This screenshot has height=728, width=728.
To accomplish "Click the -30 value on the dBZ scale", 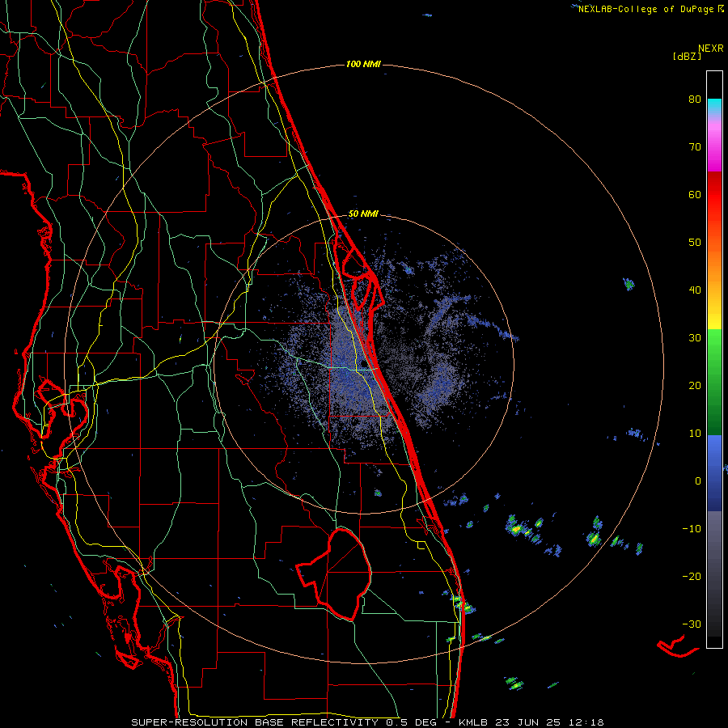I will tap(692, 624).
